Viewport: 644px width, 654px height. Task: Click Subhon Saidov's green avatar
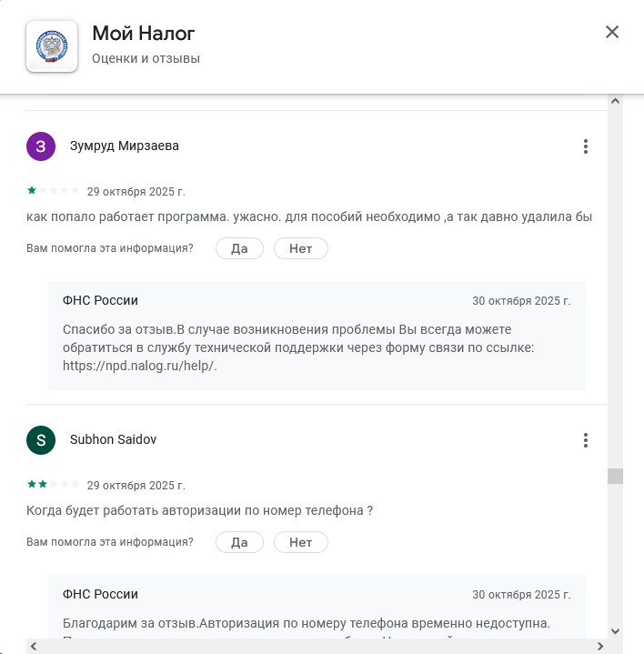40,440
